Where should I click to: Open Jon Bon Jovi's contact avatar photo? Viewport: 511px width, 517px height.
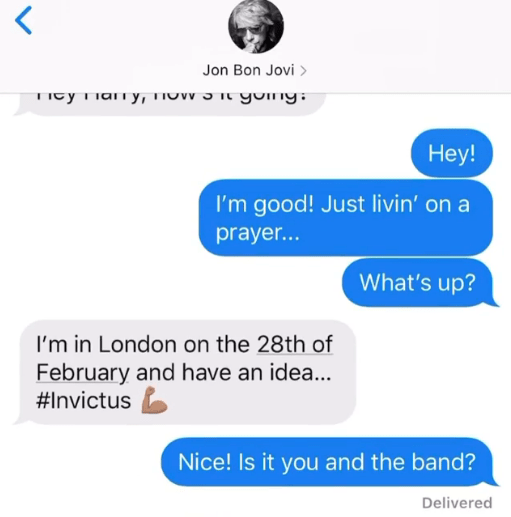pos(256,27)
